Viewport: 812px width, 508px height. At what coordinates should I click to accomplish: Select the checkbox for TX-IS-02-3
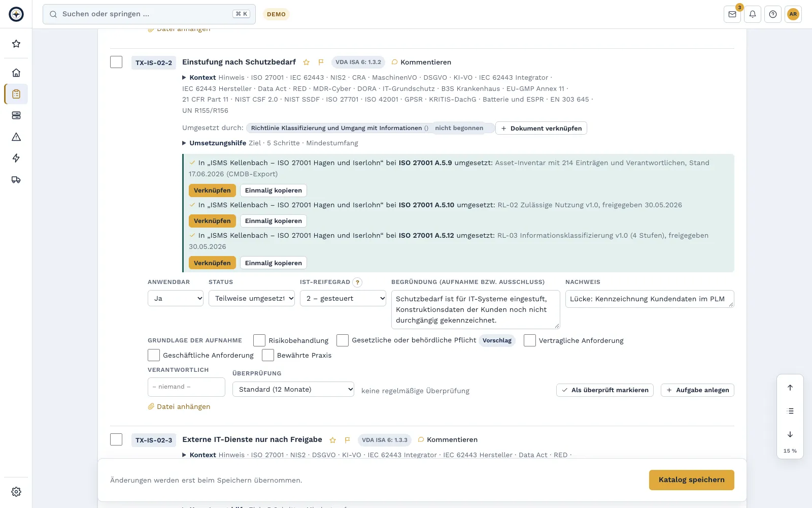pyautogui.click(x=116, y=439)
